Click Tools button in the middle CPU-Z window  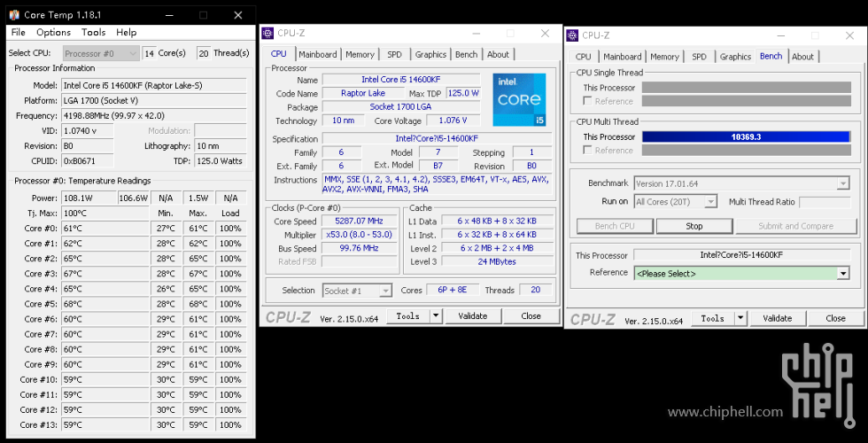click(x=408, y=315)
